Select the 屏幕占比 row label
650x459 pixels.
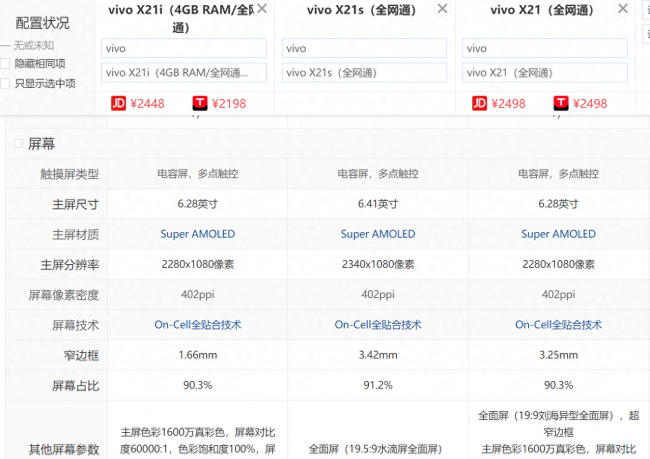75,386
